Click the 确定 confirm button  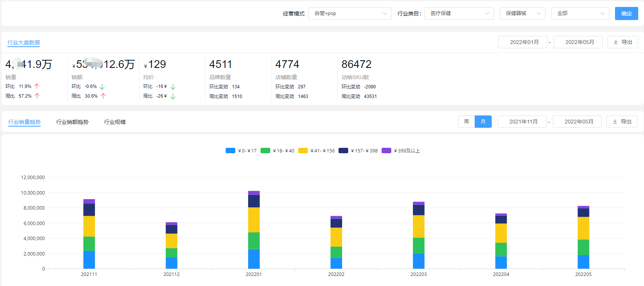pos(627,14)
